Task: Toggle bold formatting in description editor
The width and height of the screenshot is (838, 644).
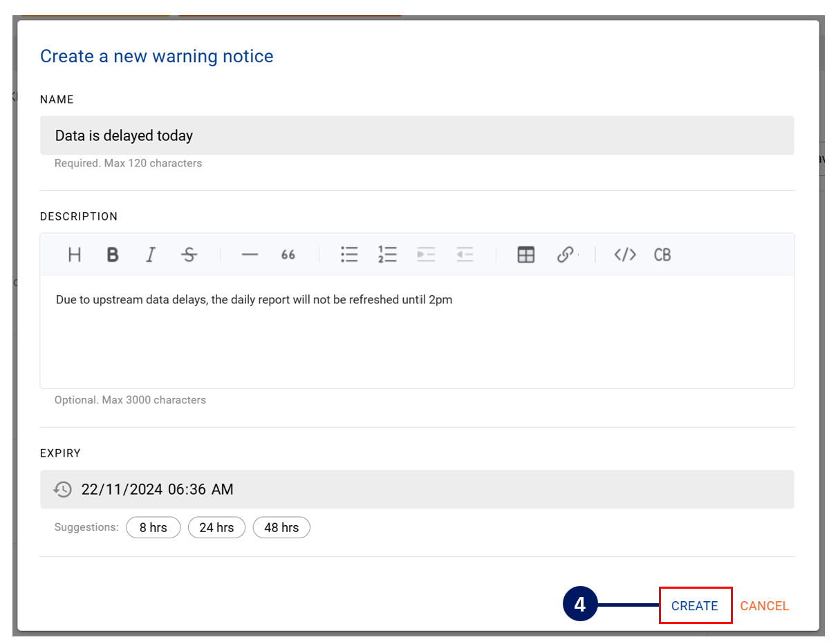Action: coord(113,255)
